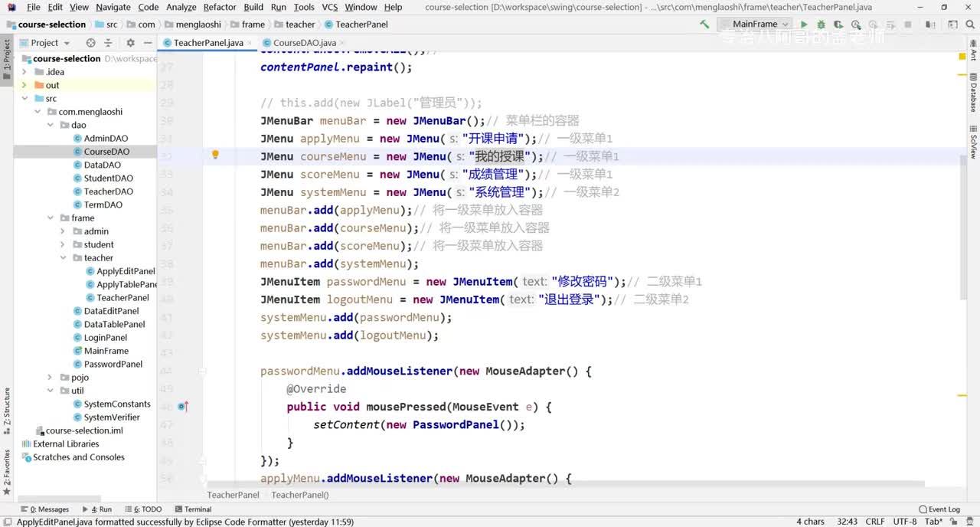
Task: Click the CRLF line separator indicator
Action: click(875, 522)
